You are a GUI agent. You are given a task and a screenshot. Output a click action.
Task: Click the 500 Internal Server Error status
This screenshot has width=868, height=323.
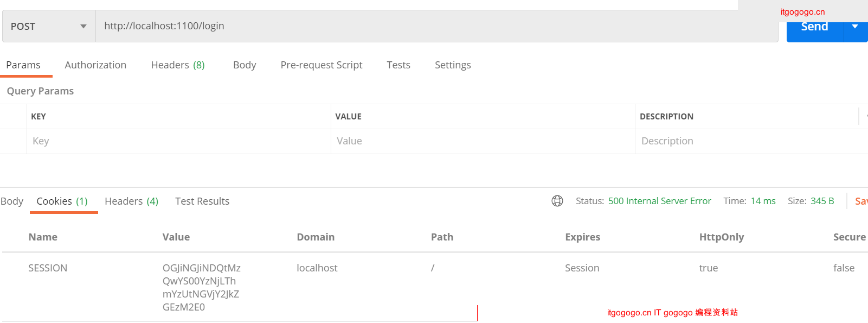(x=659, y=201)
